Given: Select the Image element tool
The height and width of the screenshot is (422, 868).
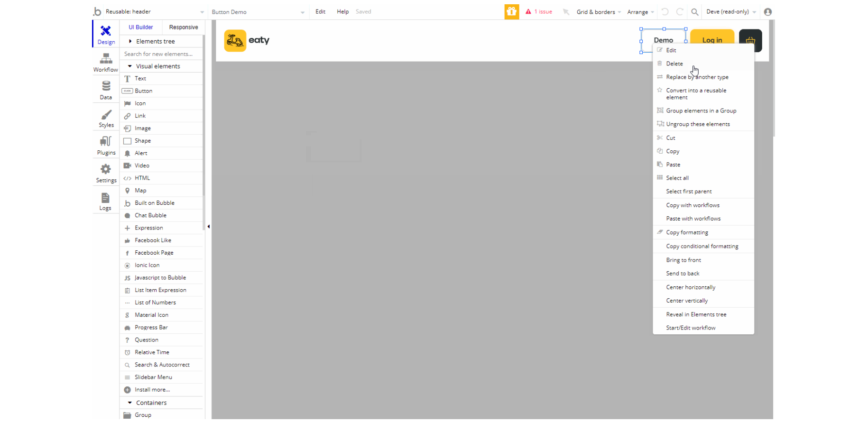Looking at the screenshot, I should pos(161,128).
